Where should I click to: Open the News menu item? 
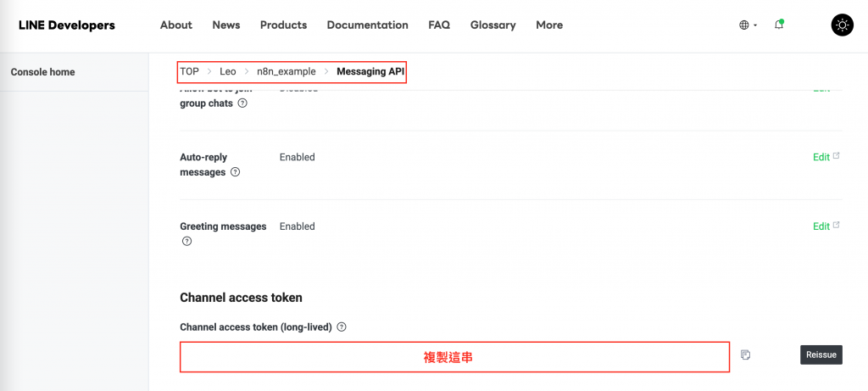tap(225, 25)
